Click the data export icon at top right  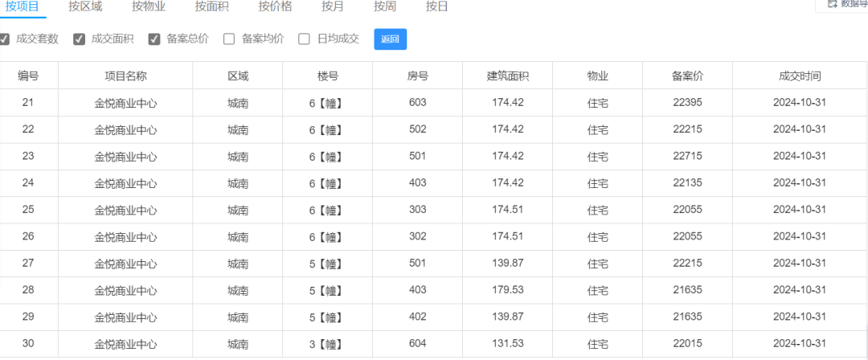(x=831, y=4)
